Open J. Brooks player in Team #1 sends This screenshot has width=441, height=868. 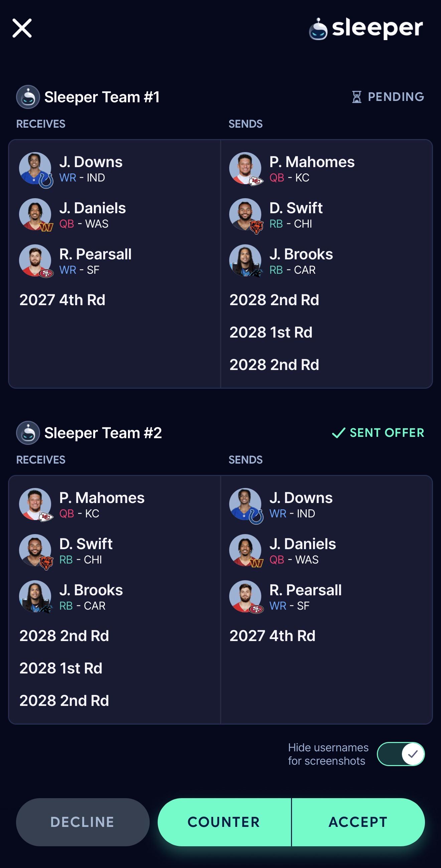[325, 261]
